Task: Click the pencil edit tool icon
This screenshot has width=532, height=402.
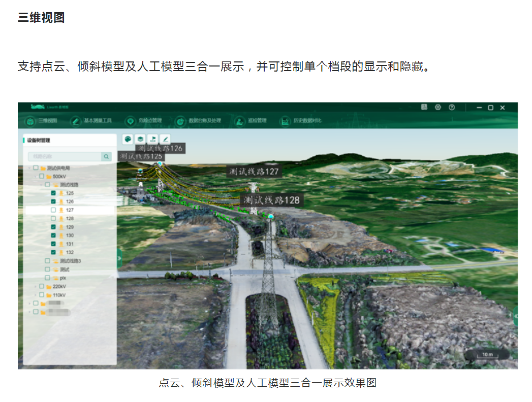Action: (x=165, y=139)
